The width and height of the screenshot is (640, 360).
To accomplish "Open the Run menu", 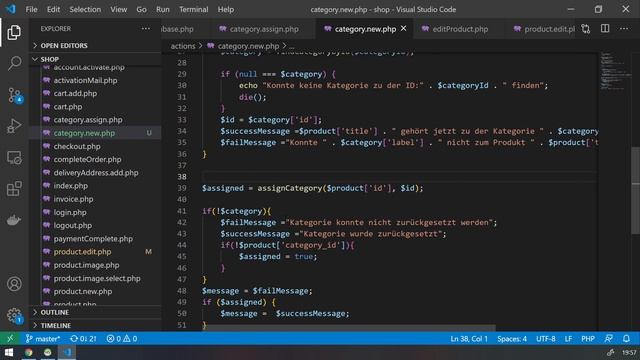I will point(162,9).
